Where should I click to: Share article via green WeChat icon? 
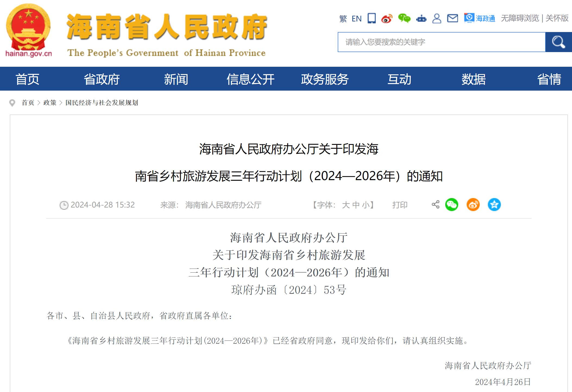[452, 205]
